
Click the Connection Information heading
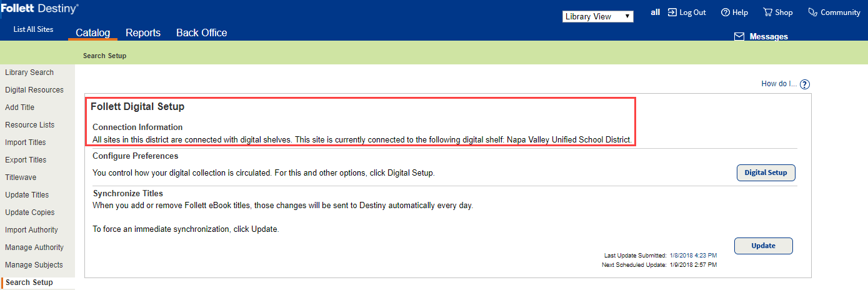137,127
